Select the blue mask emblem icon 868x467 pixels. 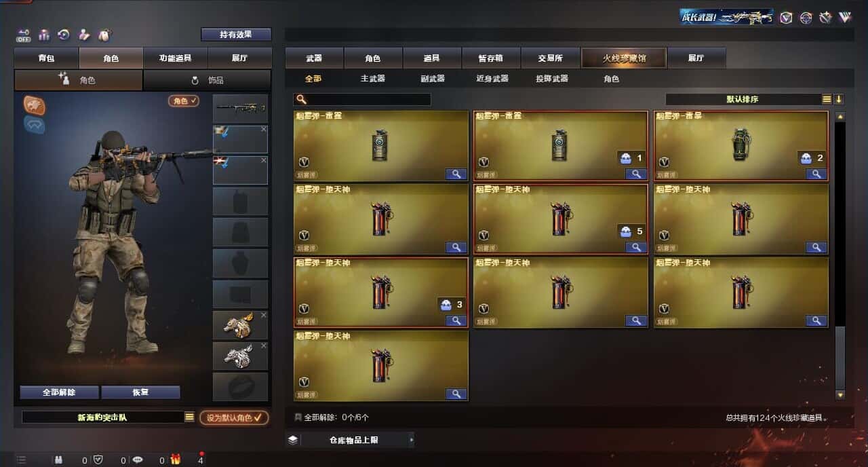(x=35, y=124)
